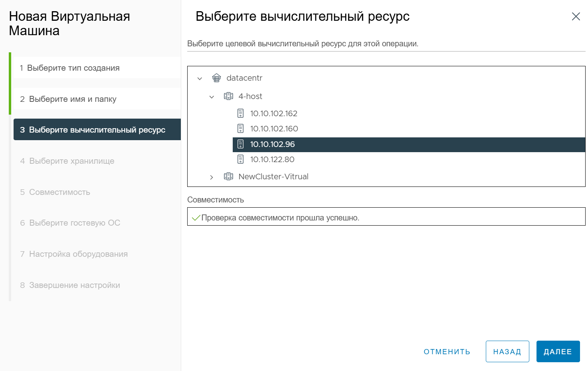Click the datacentr datacenter icon

click(216, 78)
